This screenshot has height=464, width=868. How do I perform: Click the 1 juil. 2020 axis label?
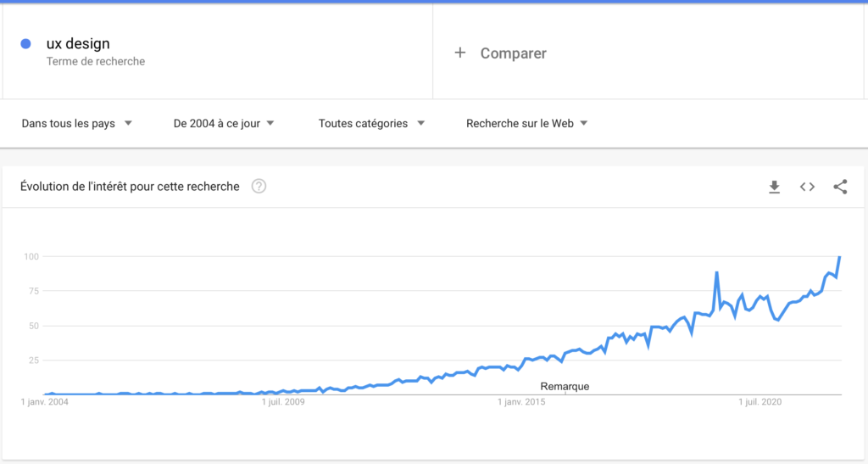point(760,402)
